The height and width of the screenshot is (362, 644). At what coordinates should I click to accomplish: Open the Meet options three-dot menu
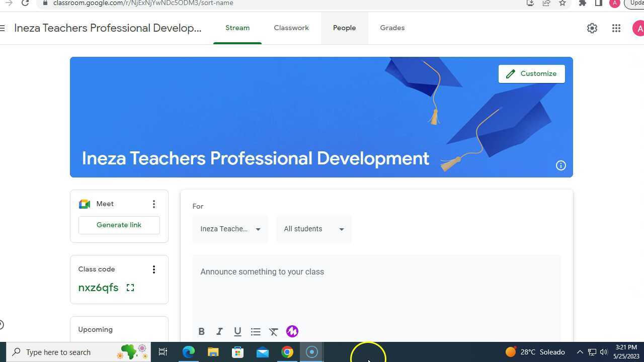154,204
